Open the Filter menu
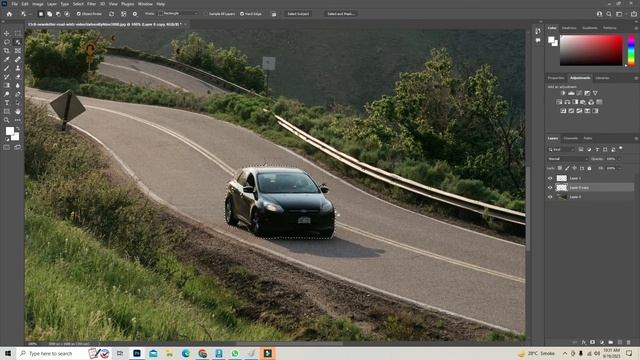640x360 pixels. pyautogui.click(x=91, y=4)
